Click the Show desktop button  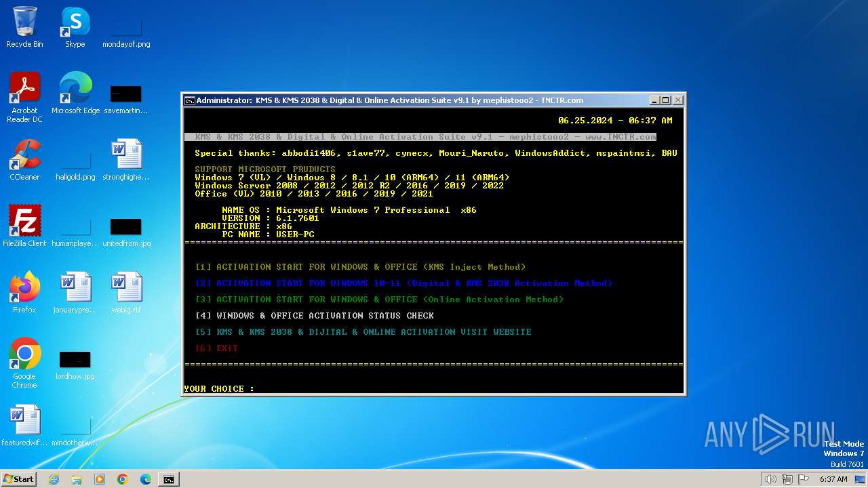(860, 479)
